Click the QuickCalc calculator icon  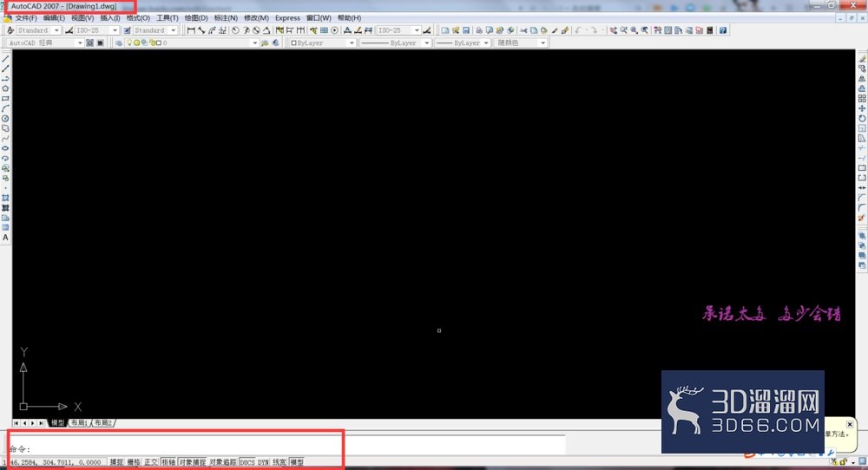click(x=710, y=30)
